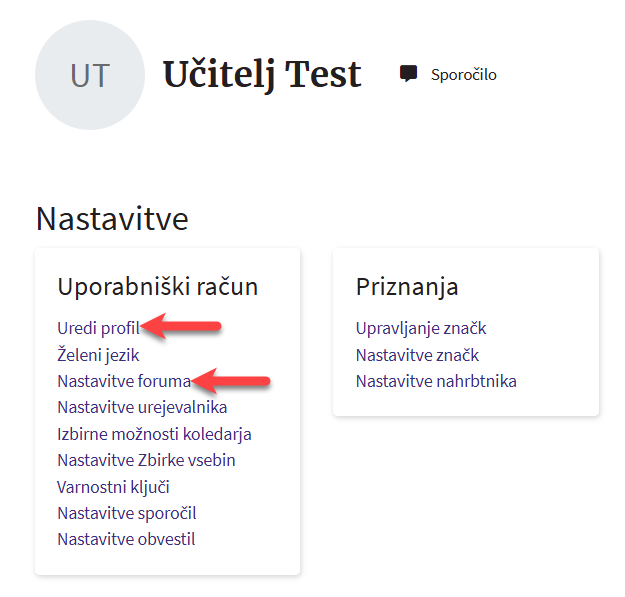This screenshot has width=625, height=597.
Task: Open Upravljanje značk link
Action: click(421, 328)
